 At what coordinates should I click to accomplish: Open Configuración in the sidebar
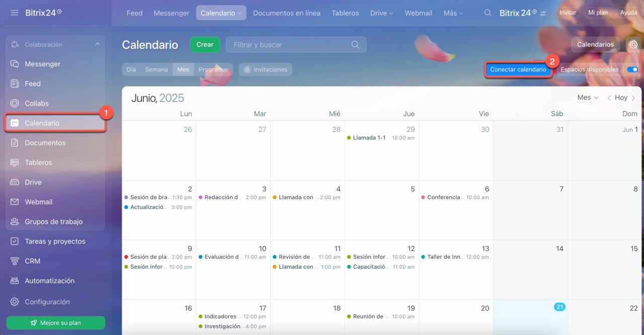click(55, 302)
